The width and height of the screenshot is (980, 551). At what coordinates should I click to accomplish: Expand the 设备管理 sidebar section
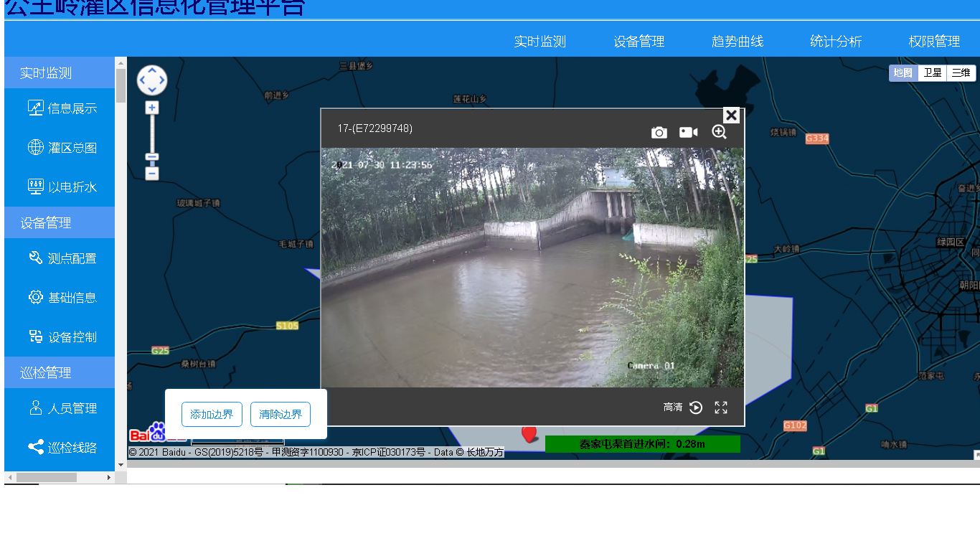click(60, 223)
